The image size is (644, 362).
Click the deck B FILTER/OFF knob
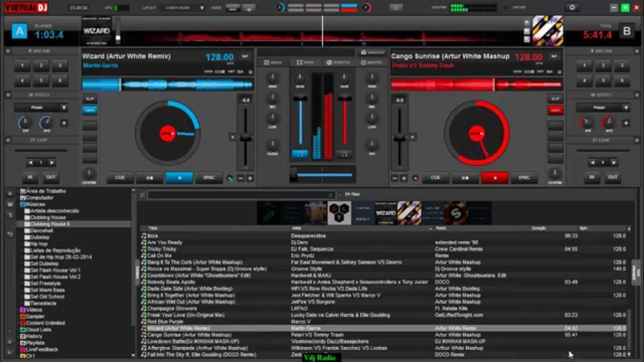(372, 145)
